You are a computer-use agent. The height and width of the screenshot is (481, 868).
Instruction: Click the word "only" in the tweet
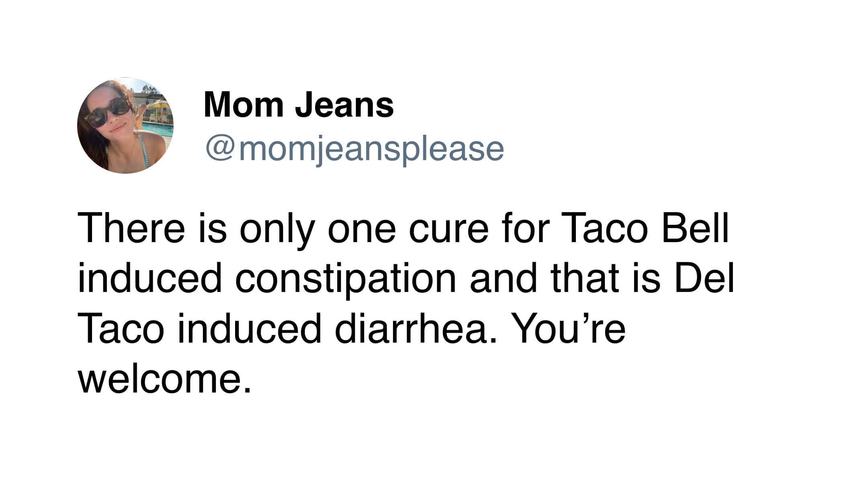[277, 229]
